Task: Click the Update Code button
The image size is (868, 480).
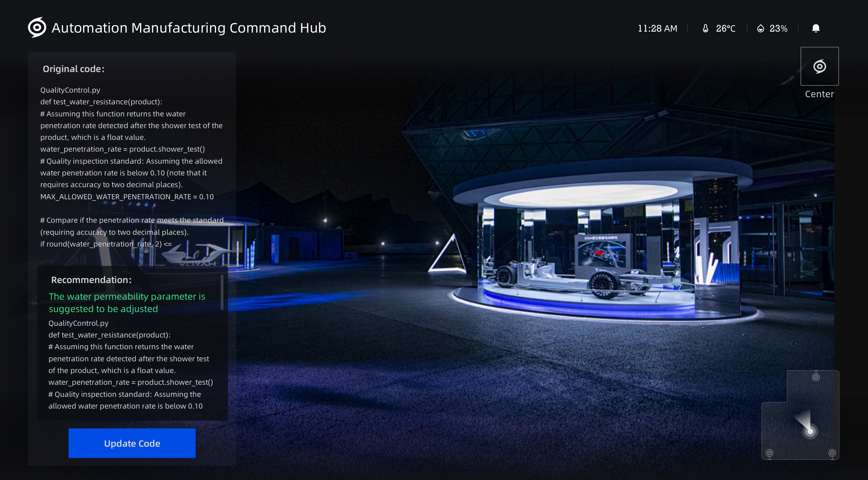Action: tap(132, 443)
